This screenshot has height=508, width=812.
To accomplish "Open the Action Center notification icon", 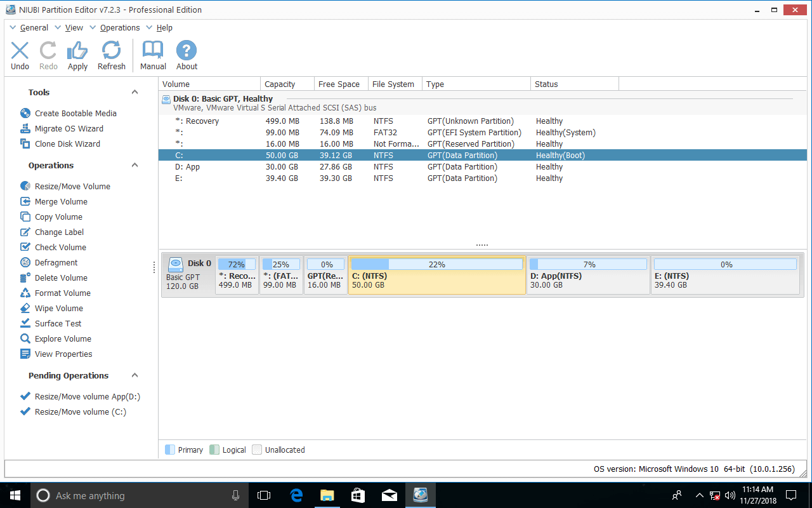I will pyautogui.click(x=791, y=495).
